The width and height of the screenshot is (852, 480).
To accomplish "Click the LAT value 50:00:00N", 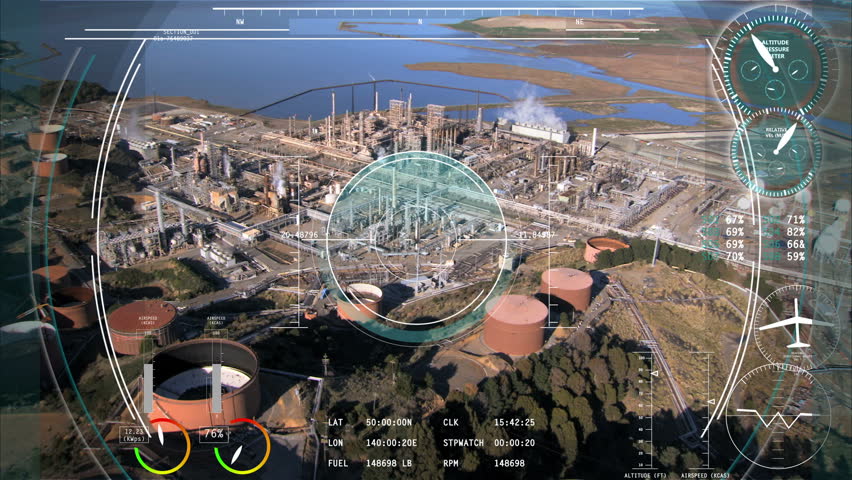I will click(x=389, y=422).
